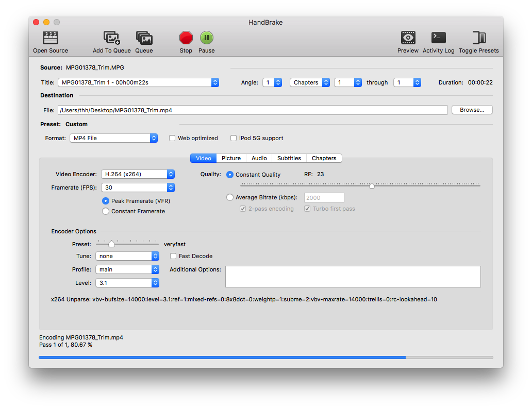Open the end chapter dropdown after through
The image size is (532, 409).
pyautogui.click(x=407, y=82)
